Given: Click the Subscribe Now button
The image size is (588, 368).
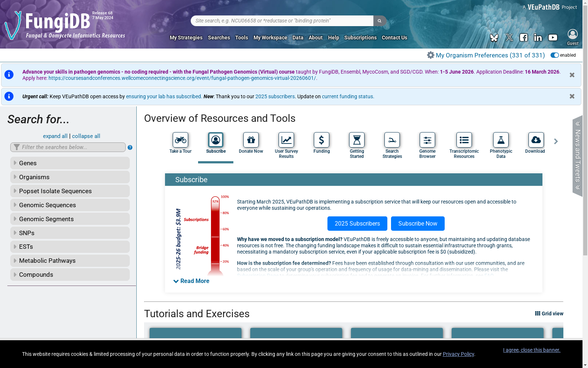Looking at the screenshot, I should click(418, 224).
